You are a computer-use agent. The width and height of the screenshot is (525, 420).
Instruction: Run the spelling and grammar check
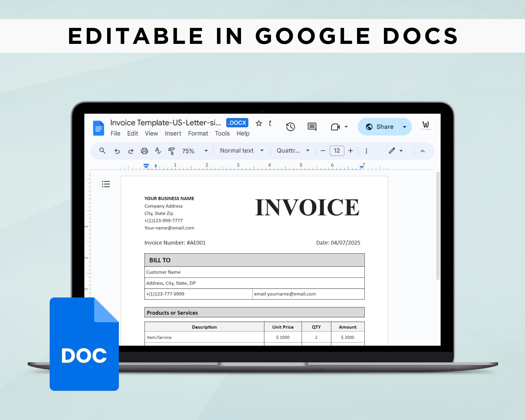[158, 151]
